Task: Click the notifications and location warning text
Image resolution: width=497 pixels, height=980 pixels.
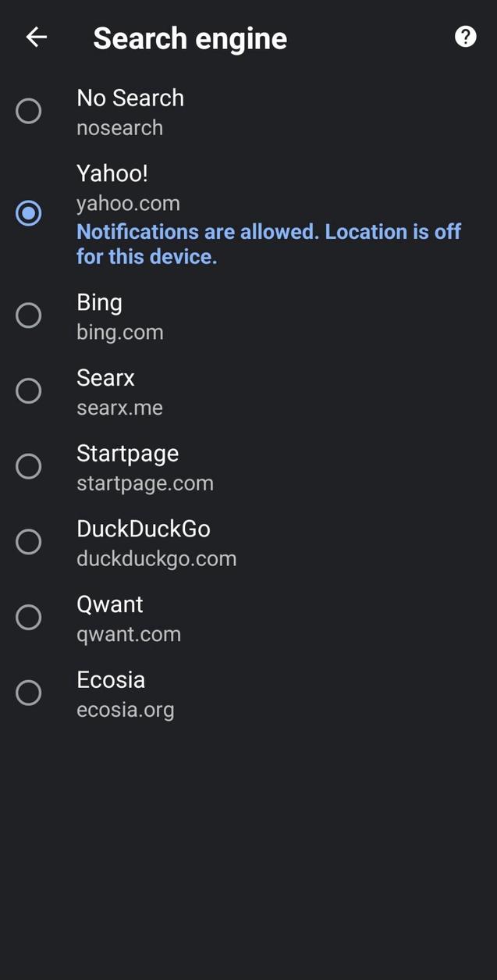Action: click(268, 242)
